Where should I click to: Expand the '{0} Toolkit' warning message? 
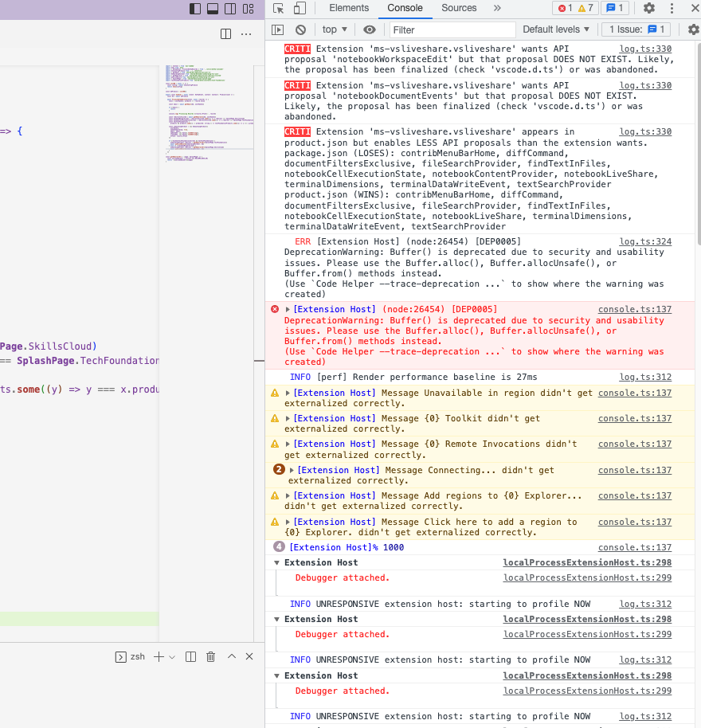(x=288, y=418)
